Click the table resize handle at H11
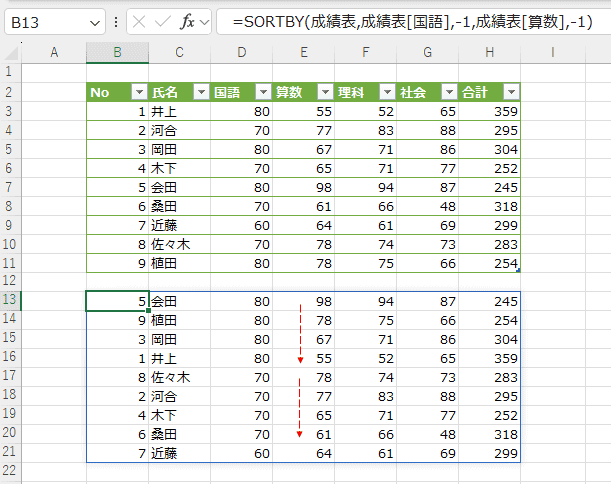This screenshot has width=611, height=484. [518, 271]
